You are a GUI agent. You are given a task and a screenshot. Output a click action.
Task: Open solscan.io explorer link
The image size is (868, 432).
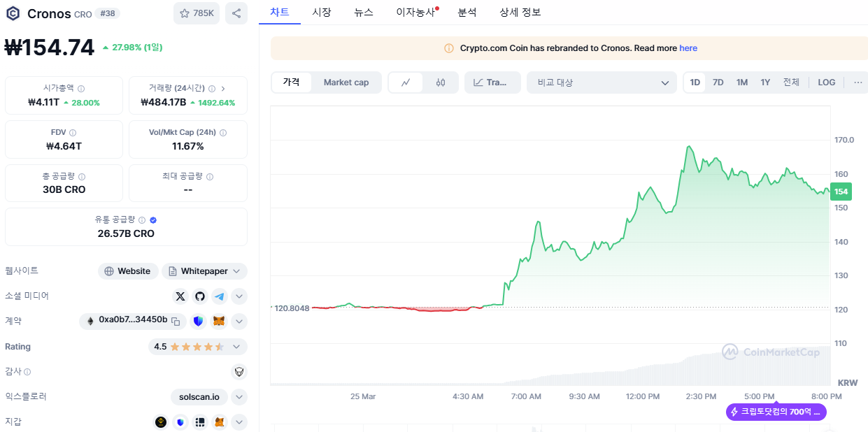click(199, 397)
